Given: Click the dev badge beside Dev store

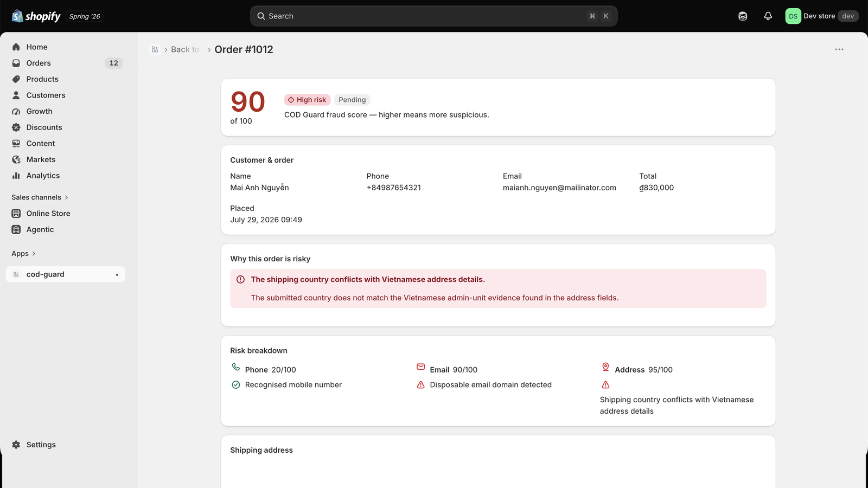Looking at the screenshot, I should tap(848, 16).
